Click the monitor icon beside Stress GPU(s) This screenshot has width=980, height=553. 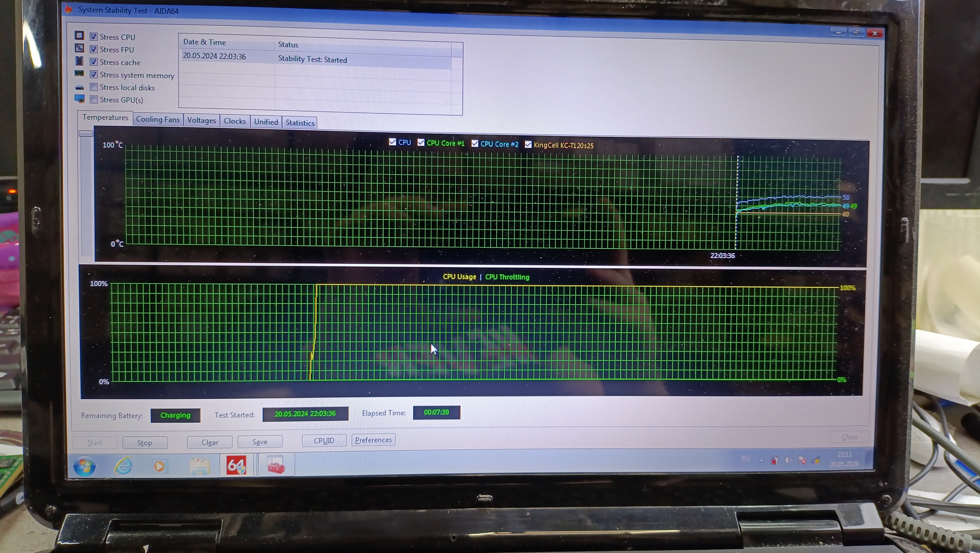coord(79,99)
